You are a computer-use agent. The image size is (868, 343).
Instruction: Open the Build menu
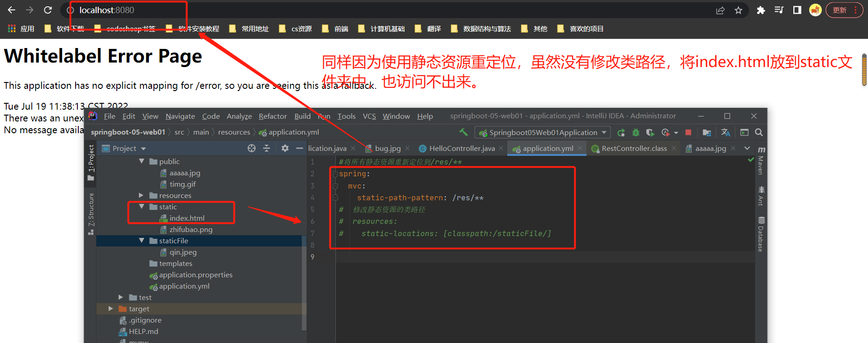pyautogui.click(x=302, y=116)
